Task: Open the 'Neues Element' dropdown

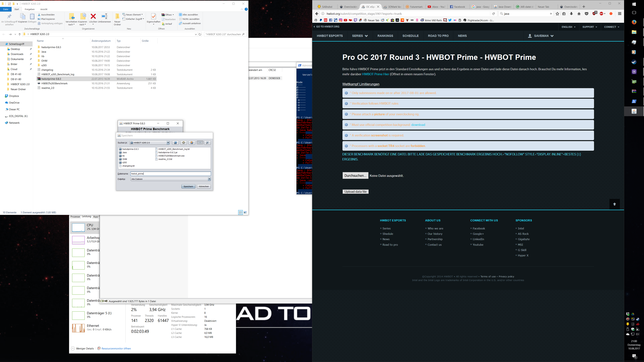Action: 132,15
